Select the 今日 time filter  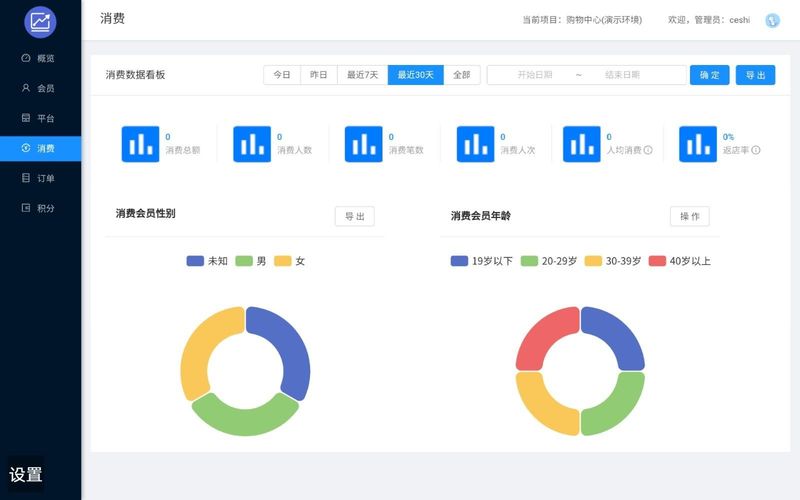(282, 75)
